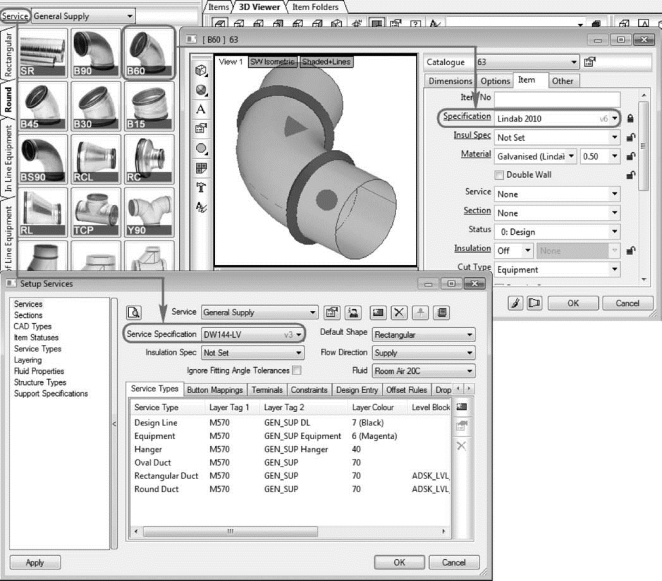Click the magnifier icon in Setup Services
Image resolution: width=662 pixels, height=581 pixels.
click(x=134, y=312)
